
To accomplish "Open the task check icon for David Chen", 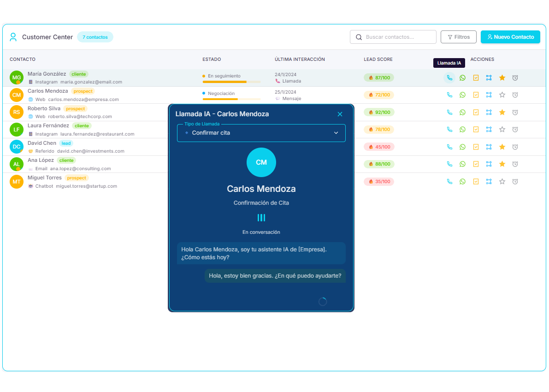I will [x=476, y=147].
